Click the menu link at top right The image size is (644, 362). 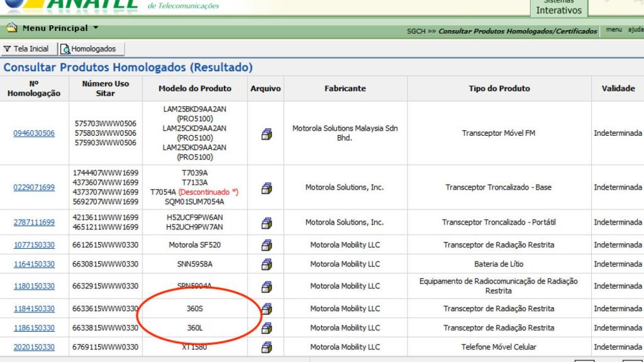pos(614,30)
